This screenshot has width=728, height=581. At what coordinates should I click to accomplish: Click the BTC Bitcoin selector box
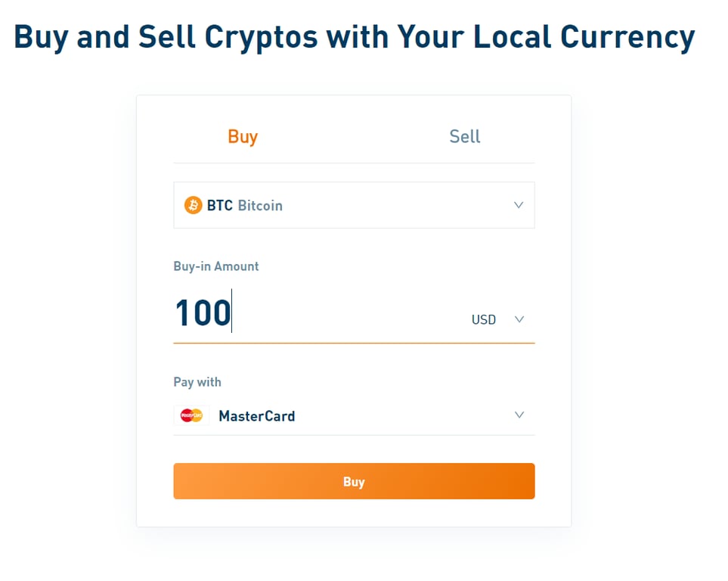(354, 205)
